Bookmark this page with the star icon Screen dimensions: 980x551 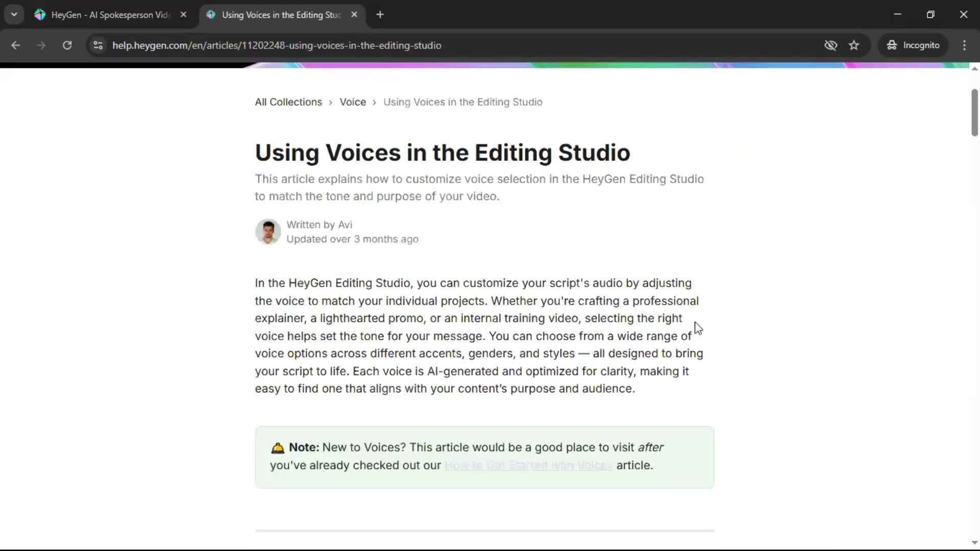tap(854, 45)
